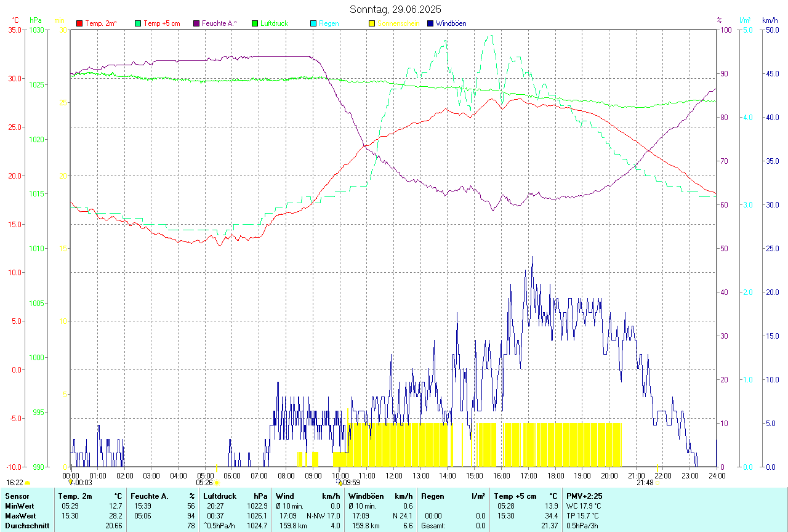This screenshot has height=532, width=788.
Task: Select the Windböen legend label
Action: pos(451,23)
